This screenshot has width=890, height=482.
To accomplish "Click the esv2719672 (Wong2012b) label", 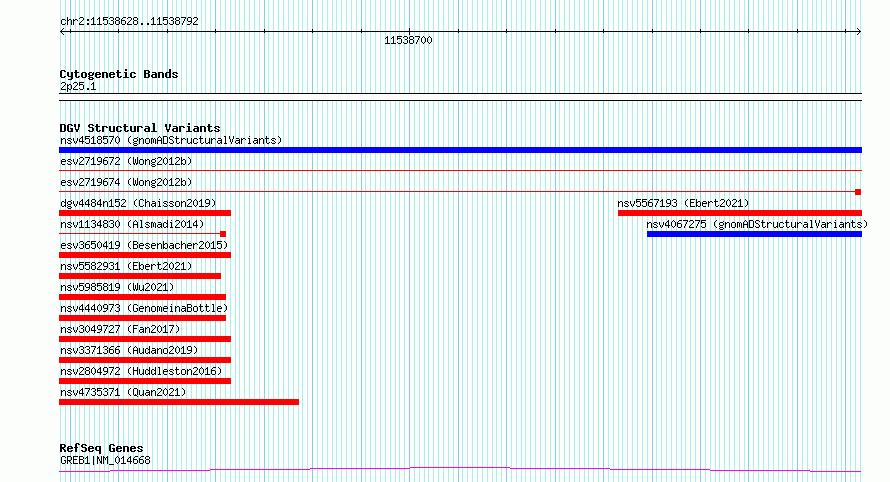I will tap(126, 161).
